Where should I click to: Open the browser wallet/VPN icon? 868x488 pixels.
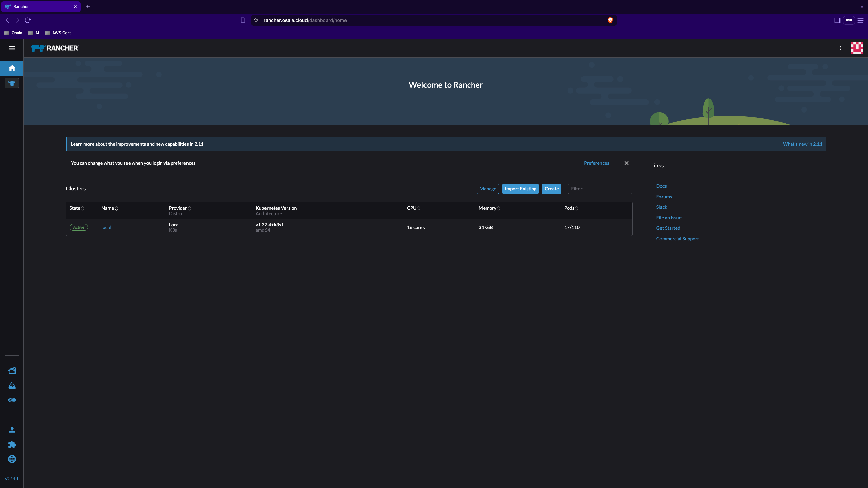tap(849, 20)
